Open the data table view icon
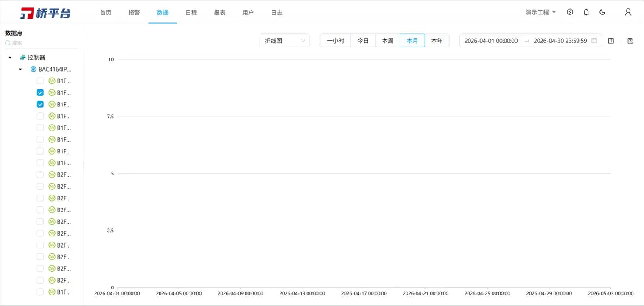Screen dimensions: 644x306 (x=611, y=41)
